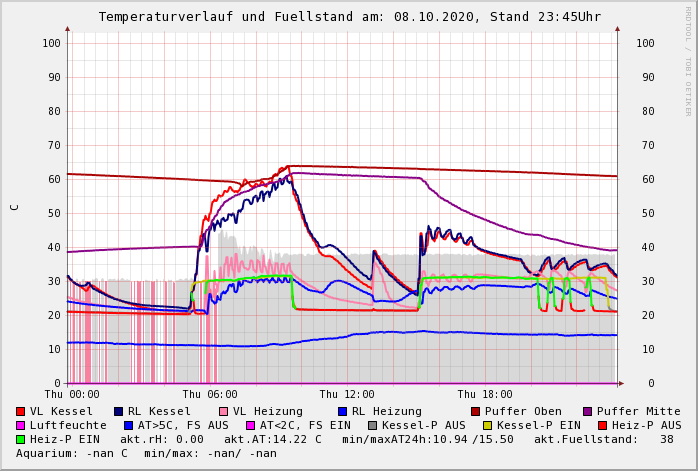Select the dark red Puffer Oben swatch

(x=476, y=411)
